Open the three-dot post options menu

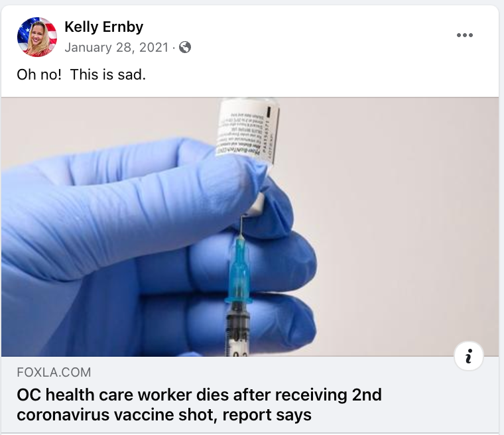point(465,35)
